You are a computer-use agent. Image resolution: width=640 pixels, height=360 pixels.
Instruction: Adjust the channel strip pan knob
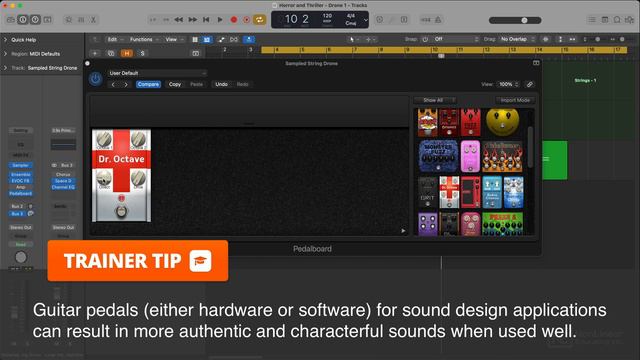[21, 257]
